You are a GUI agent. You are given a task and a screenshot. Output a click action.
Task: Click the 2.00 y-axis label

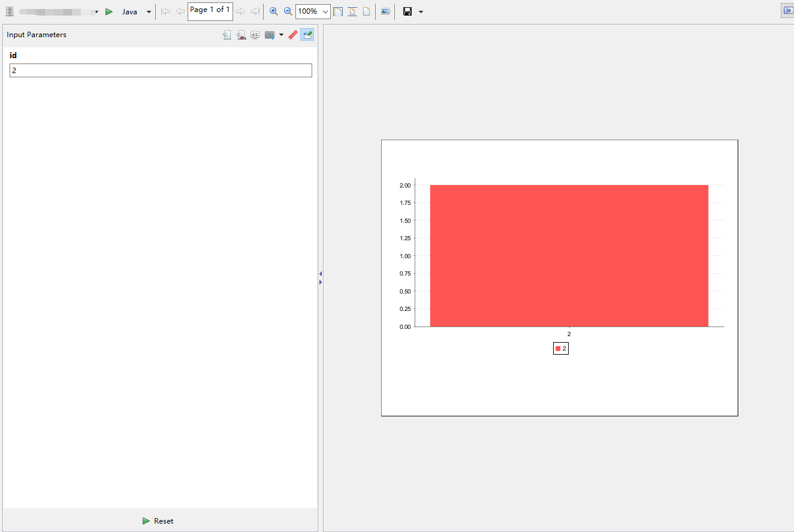(405, 185)
